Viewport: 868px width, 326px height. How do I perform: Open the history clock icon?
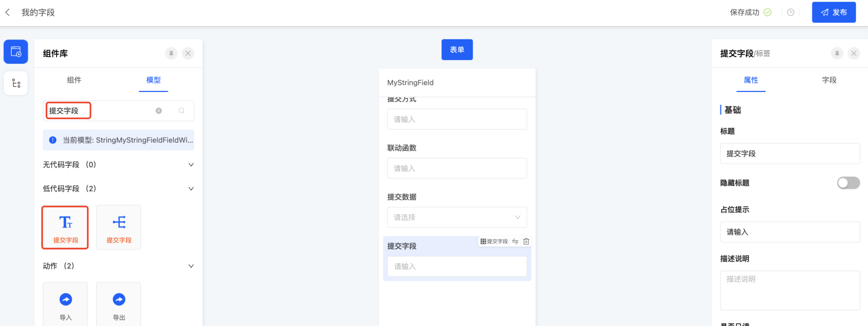(x=790, y=12)
